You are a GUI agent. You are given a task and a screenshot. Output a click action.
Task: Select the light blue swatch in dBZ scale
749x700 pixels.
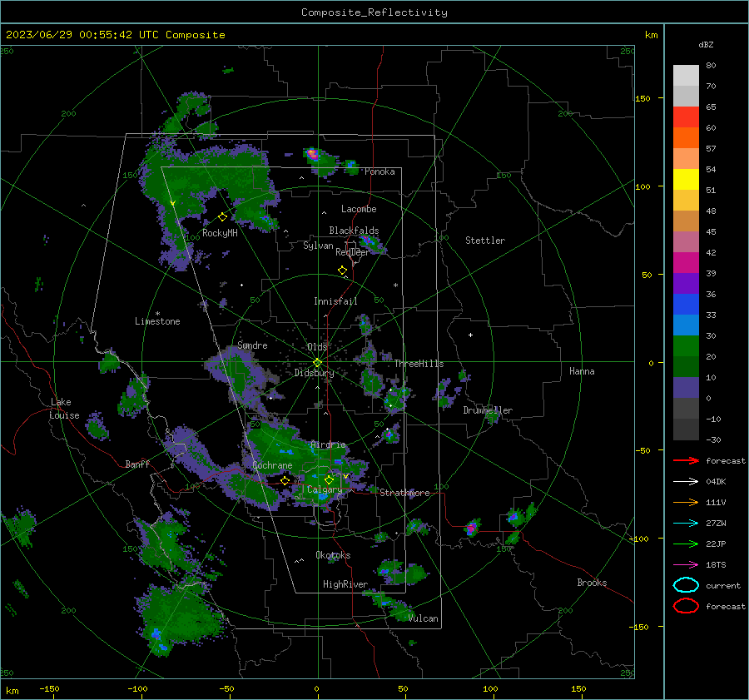click(x=686, y=325)
